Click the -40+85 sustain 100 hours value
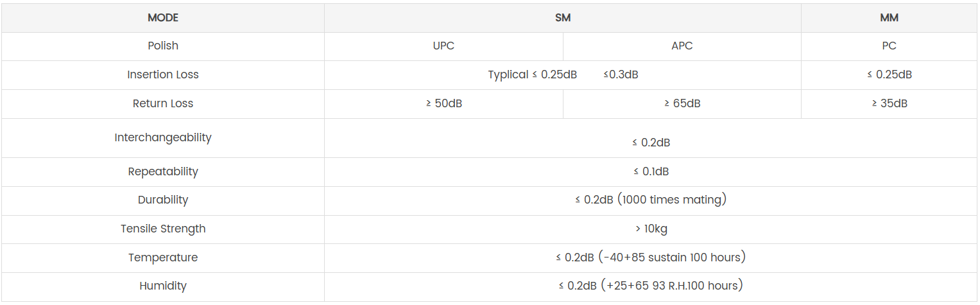This screenshot has width=980, height=305. click(651, 257)
